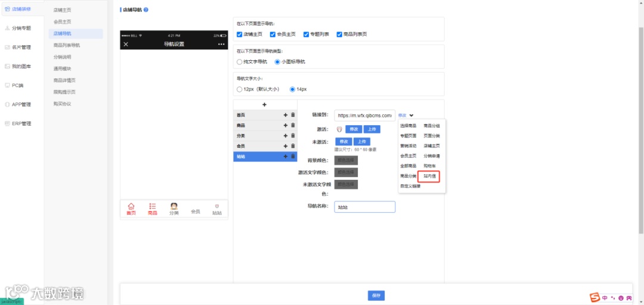
Task: Uncheck the 商品列表页 checkbox
Action: [339, 34]
